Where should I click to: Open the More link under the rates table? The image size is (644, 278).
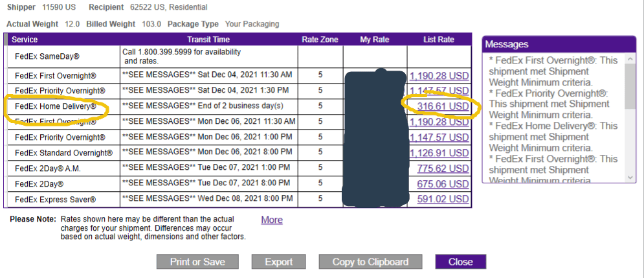point(272,220)
